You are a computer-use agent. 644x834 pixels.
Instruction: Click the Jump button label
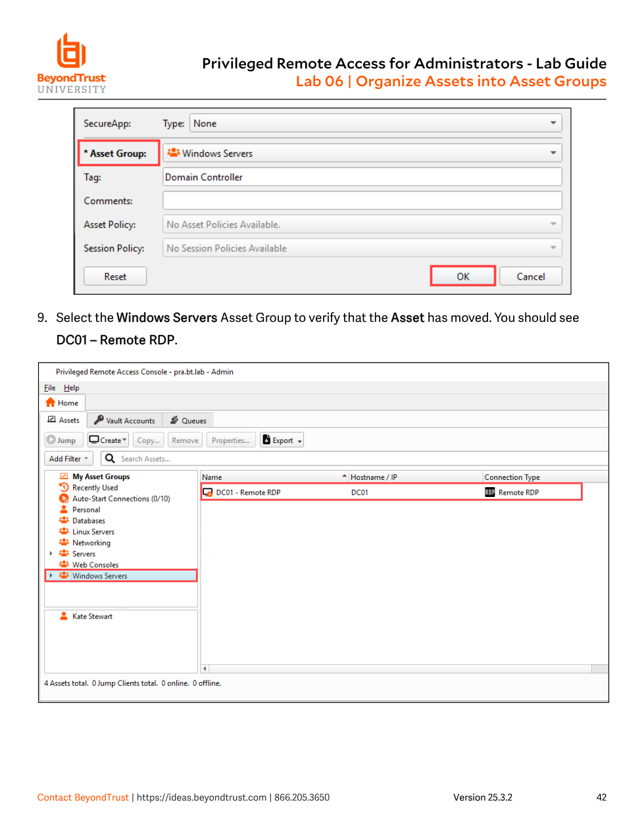click(66, 440)
